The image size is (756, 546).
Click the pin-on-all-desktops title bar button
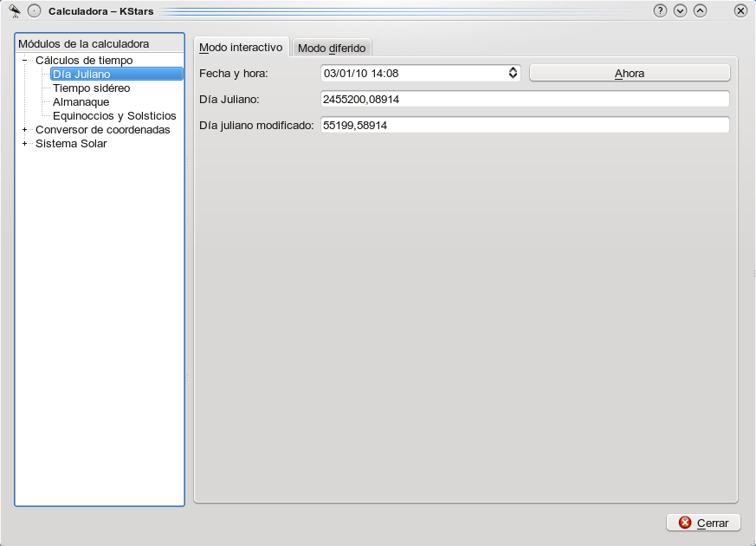[x=34, y=11]
